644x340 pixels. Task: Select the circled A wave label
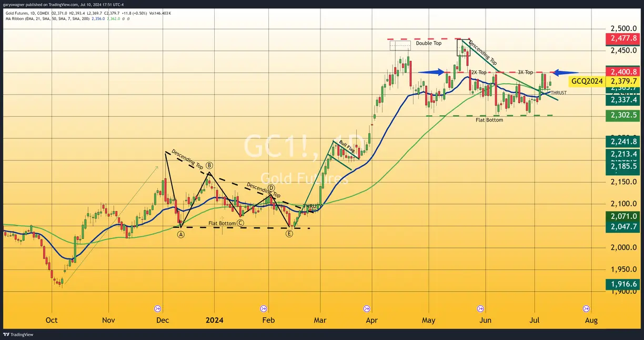[181, 235]
